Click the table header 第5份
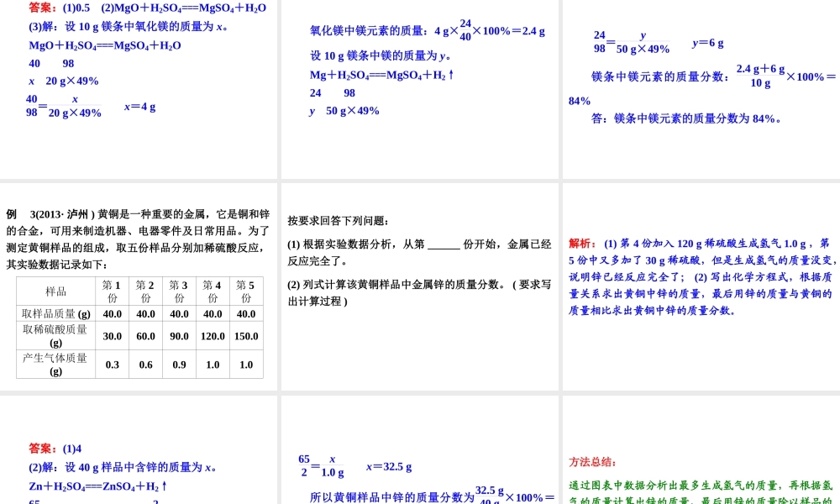Image resolution: width=840 pixels, height=504 pixels. click(246, 291)
